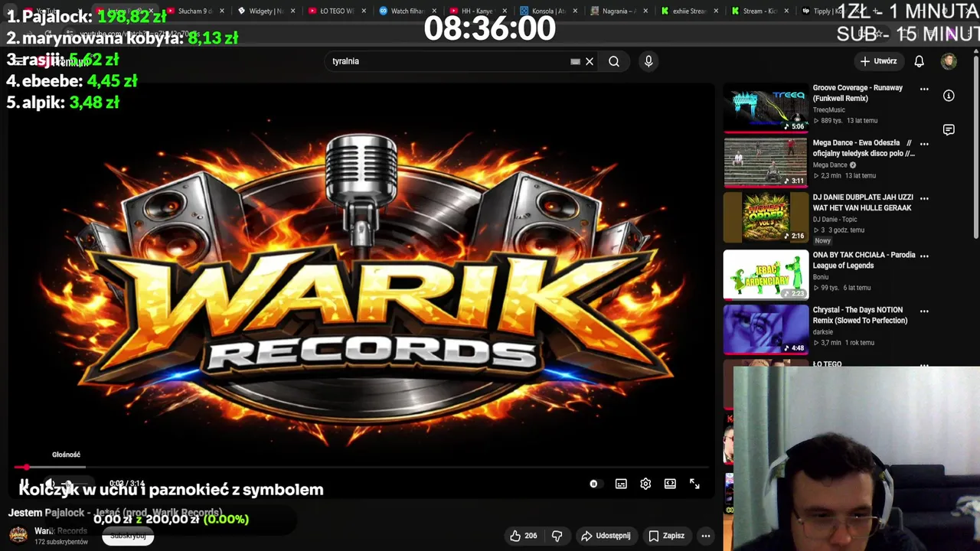Click title 'Groove Coverage - Runaway (Funkwell Remix)'

click(857, 93)
